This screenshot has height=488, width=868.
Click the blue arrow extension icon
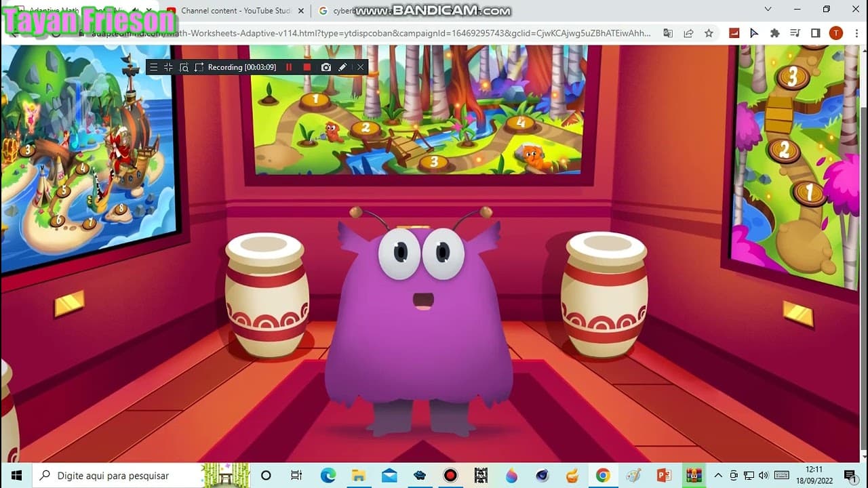[x=754, y=33]
